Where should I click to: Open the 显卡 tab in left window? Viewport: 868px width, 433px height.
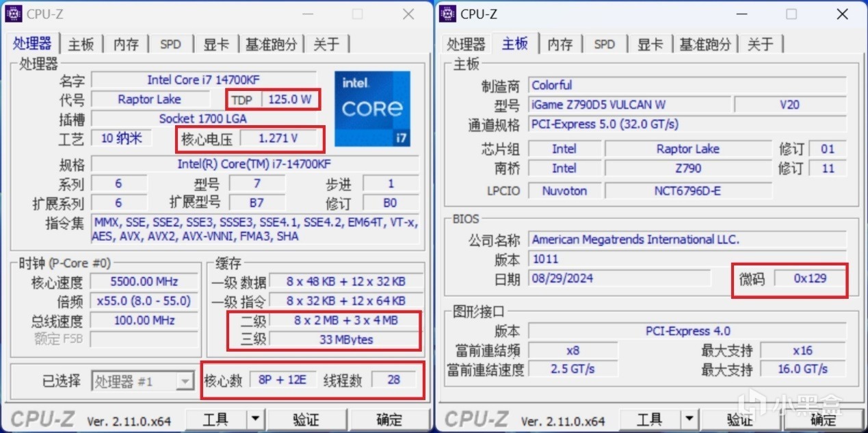[215, 44]
